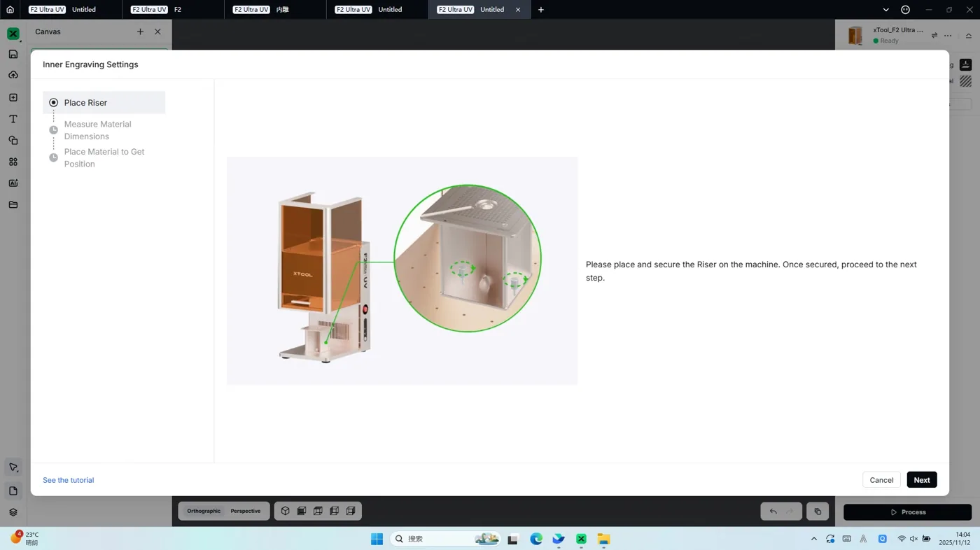Select the Text tool icon

pyautogui.click(x=13, y=120)
